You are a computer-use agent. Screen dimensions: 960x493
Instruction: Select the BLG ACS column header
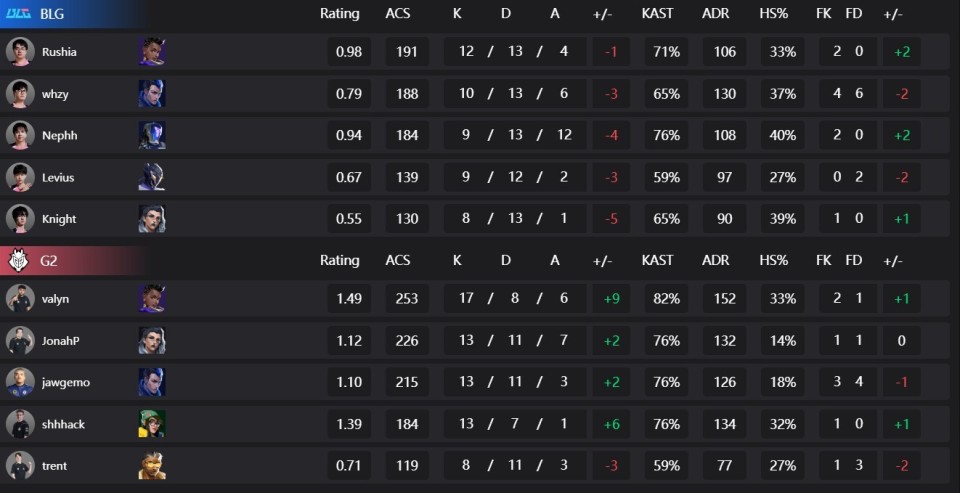pos(399,13)
